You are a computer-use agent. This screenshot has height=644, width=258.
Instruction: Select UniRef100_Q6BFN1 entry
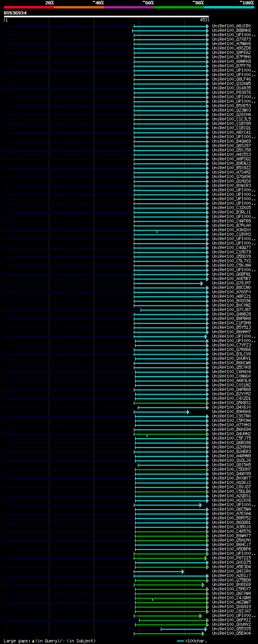pos(231,274)
